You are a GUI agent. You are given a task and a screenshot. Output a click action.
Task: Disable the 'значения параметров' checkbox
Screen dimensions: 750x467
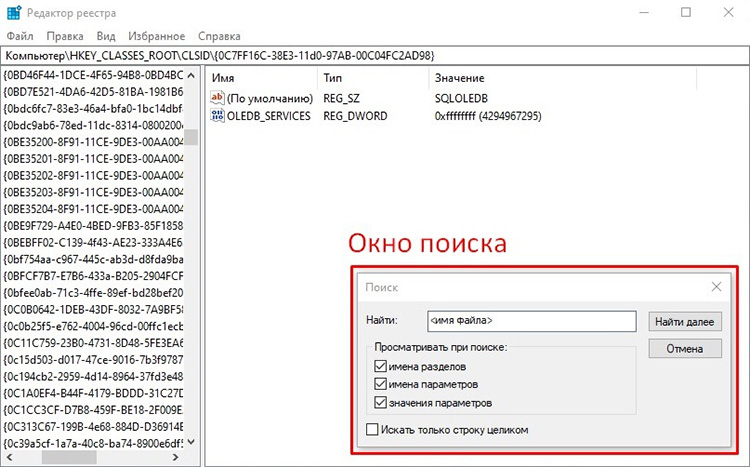click(x=380, y=402)
